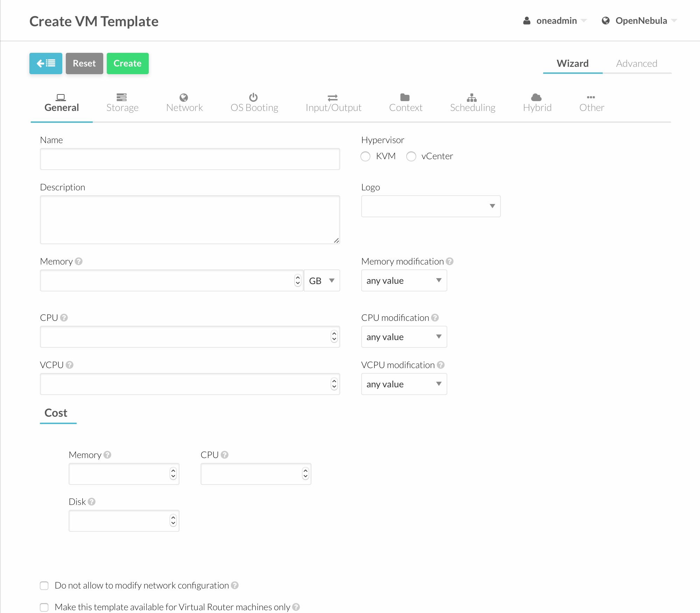Image resolution: width=700 pixels, height=613 pixels.
Task: Click the Reset button
Action: (84, 63)
